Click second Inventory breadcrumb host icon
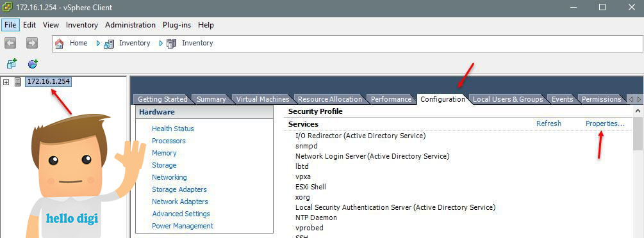 [171, 44]
